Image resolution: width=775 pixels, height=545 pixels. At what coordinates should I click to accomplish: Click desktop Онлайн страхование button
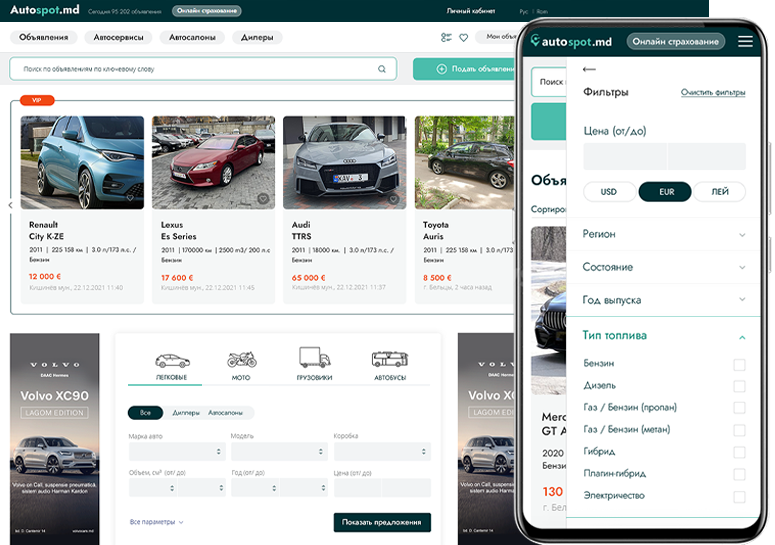(x=207, y=10)
